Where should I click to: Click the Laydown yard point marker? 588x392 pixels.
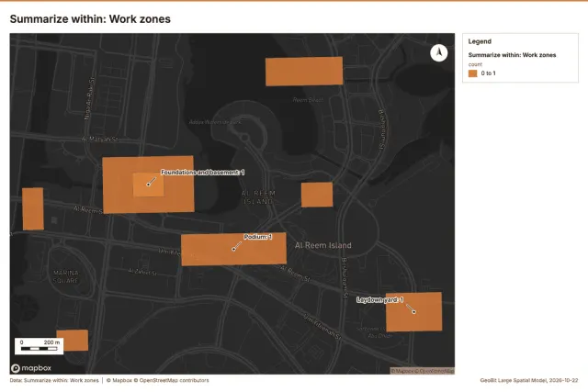coord(414,312)
